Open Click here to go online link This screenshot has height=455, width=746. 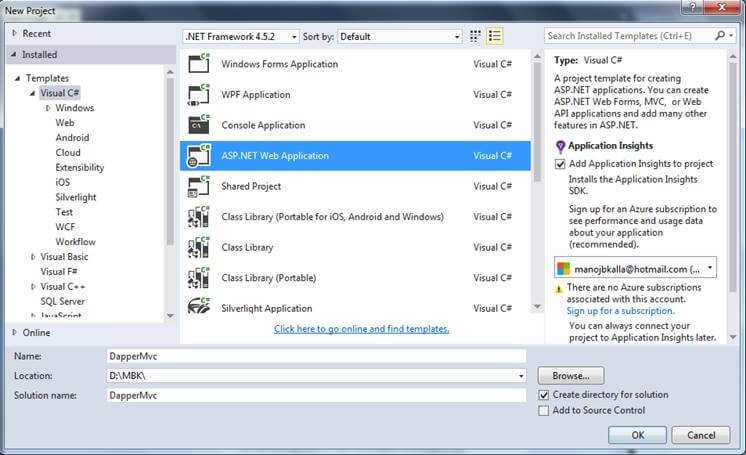[361, 329]
